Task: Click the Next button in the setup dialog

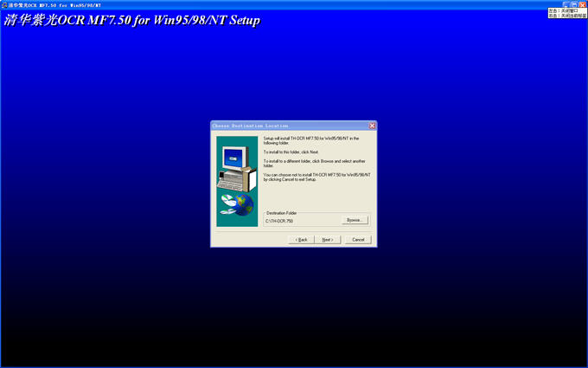Action: coord(328,240)
